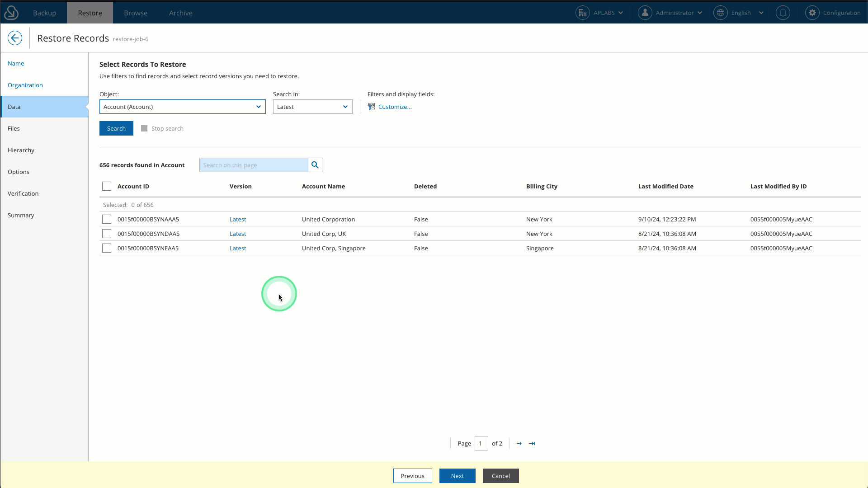
Task: Click the magnifier search-on-page icon
Action: click(x=315, y=165)
